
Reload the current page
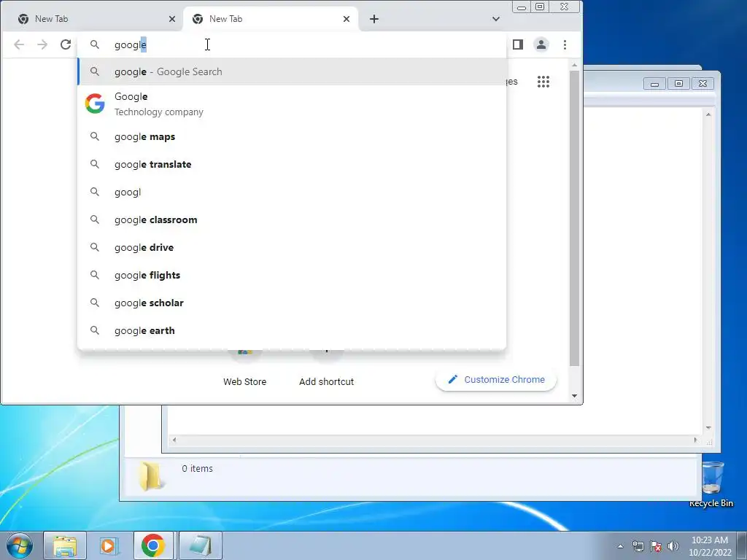[66, 44]
